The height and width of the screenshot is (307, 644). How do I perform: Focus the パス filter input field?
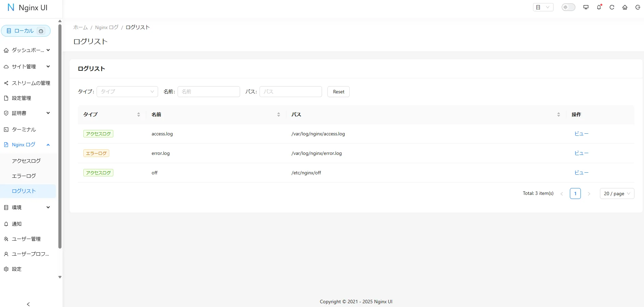(291, 92)
